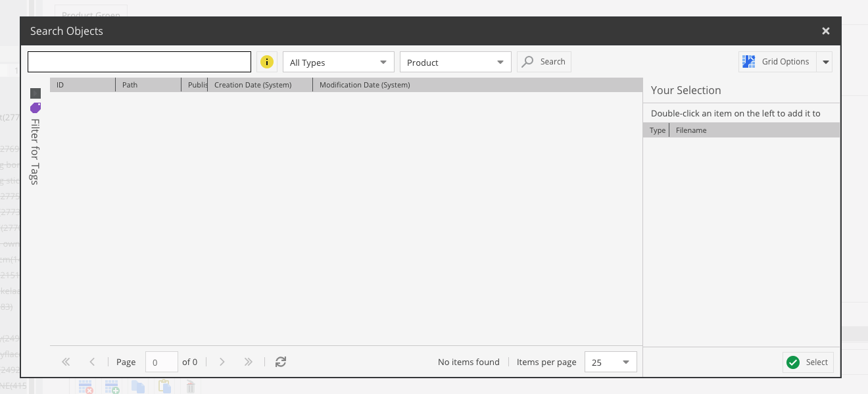Click the Type column in Your Selection
Image resolution: width=868 pixels, height=394 pixels.
point(656,130)
